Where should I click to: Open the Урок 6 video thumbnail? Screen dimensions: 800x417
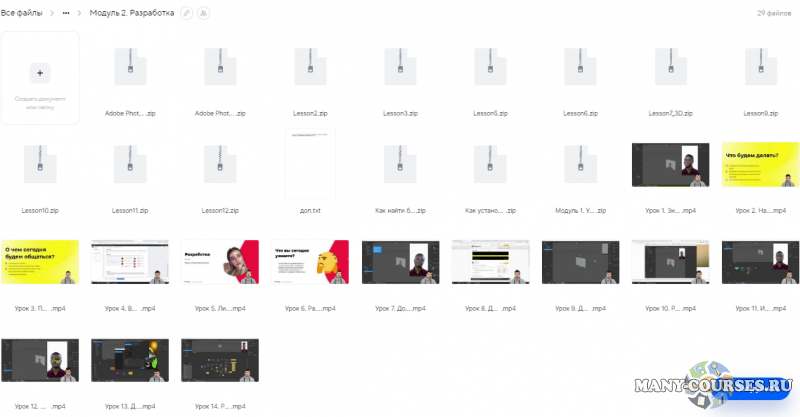pos(310,262)
